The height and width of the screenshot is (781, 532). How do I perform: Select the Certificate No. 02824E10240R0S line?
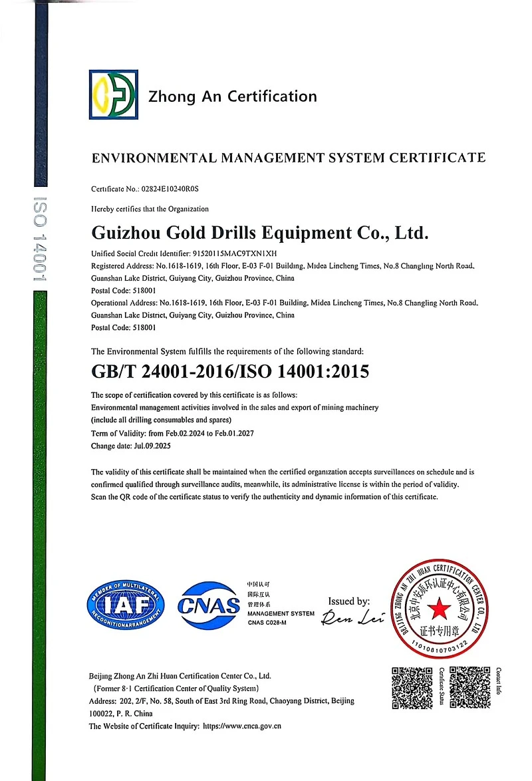click(x=145, y=189)
